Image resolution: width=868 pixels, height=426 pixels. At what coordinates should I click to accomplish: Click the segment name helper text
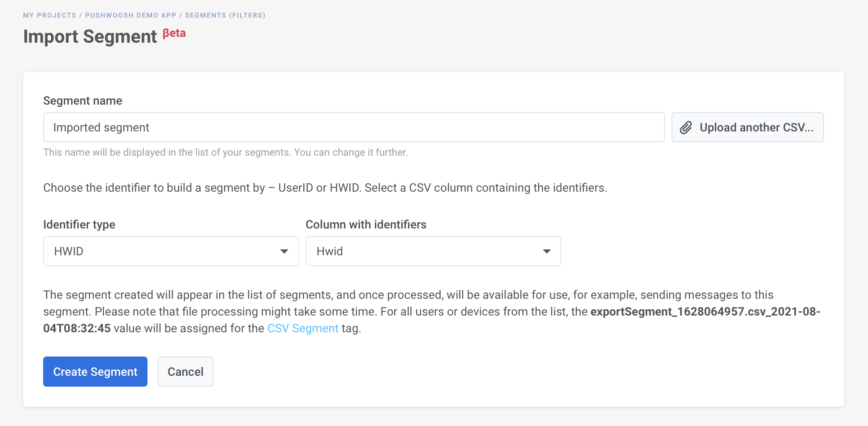(225, 152)
